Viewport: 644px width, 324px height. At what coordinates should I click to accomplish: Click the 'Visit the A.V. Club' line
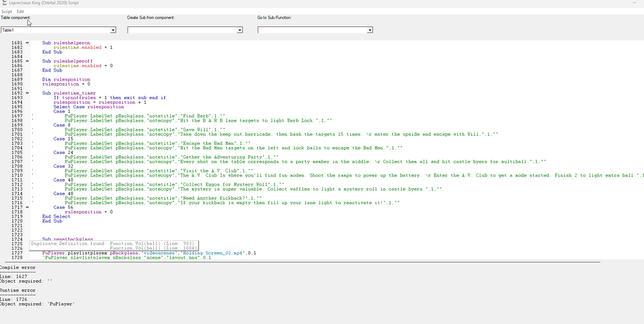[159, 171]
